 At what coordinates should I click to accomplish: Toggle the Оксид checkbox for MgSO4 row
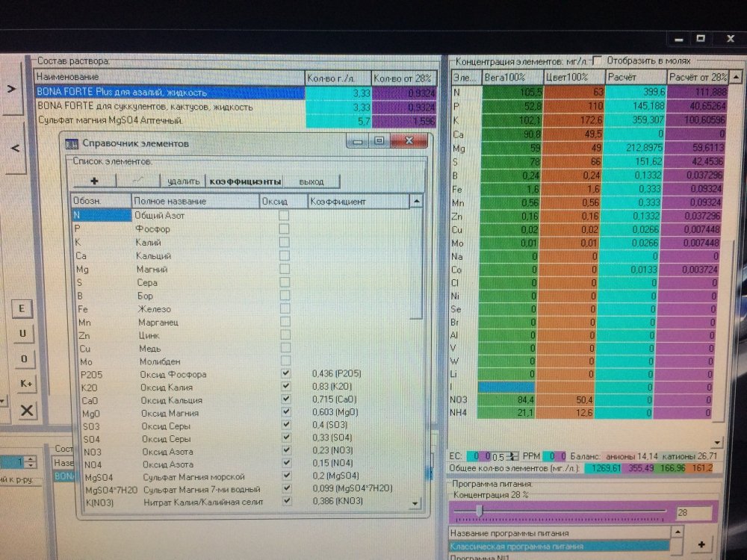tap(286, 475)
